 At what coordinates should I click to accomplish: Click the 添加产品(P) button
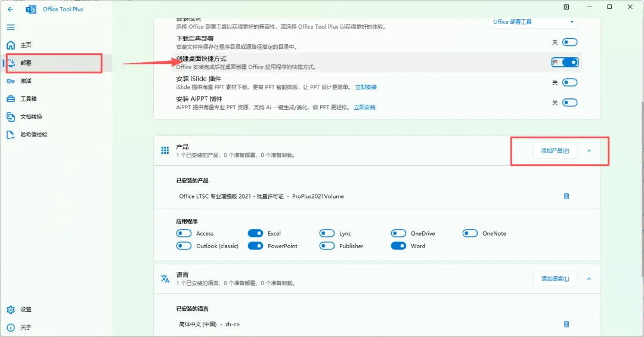[x=555, y=151]
